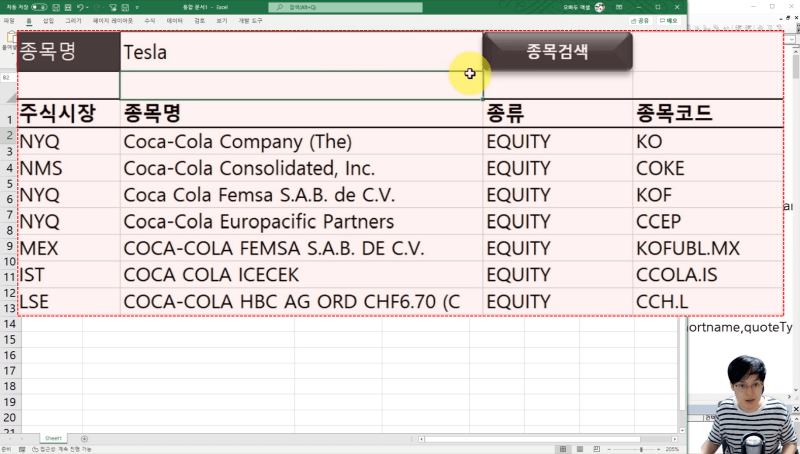
Task: Switch to the 검토 ribbon tab
Action: [199, 20]
